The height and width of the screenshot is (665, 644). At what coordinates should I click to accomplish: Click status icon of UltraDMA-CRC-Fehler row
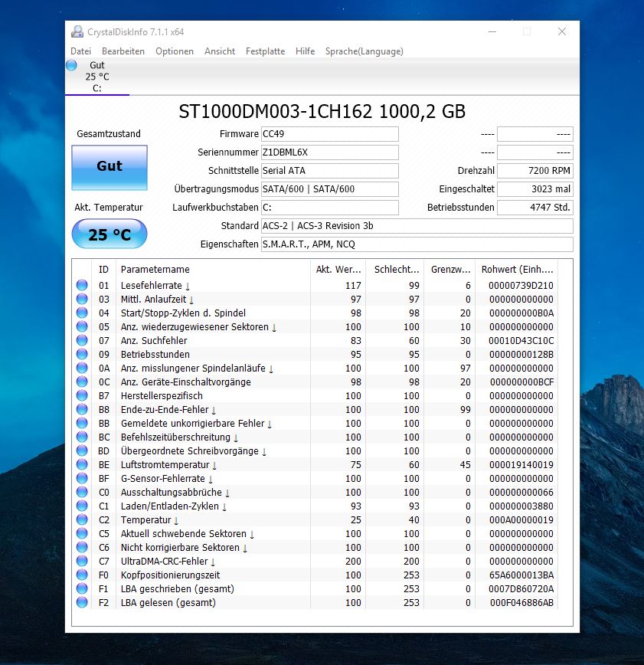(82, 561)
